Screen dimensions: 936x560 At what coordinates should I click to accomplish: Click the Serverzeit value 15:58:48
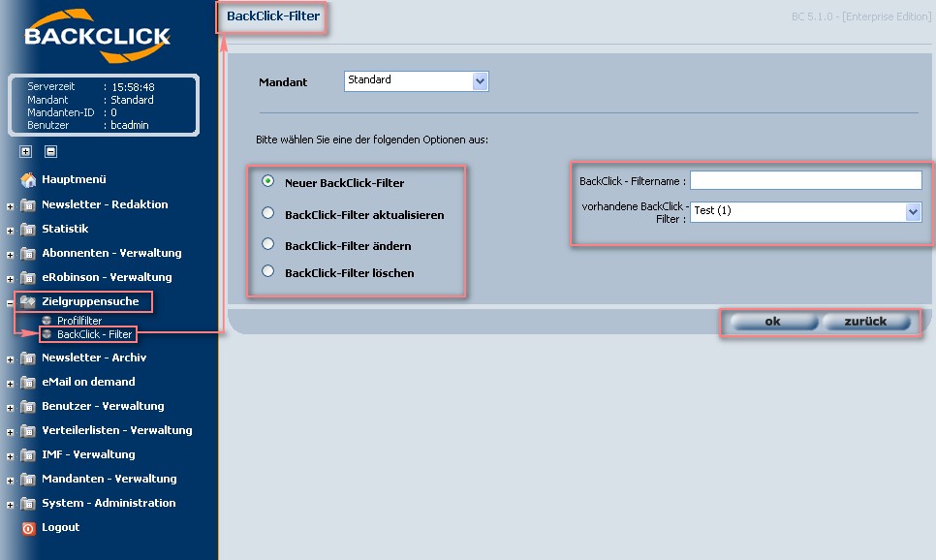[x=133, y=87]
